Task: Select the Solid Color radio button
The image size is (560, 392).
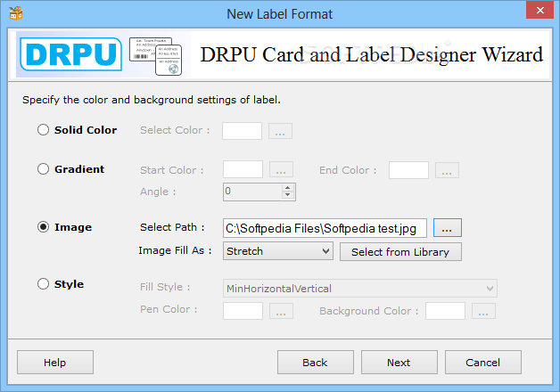Action: point(43,130)
